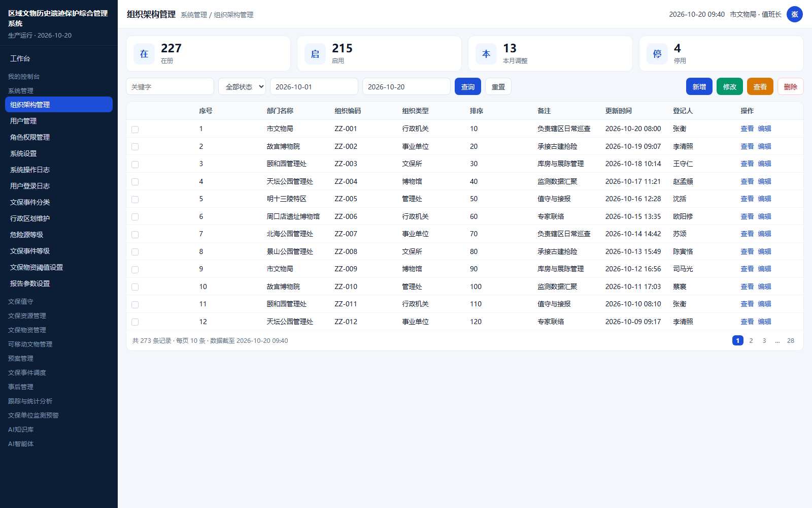Click 编辑 link for row ZZ-009
This screenshot has width=812, height=508.
(x=764, y=269)
